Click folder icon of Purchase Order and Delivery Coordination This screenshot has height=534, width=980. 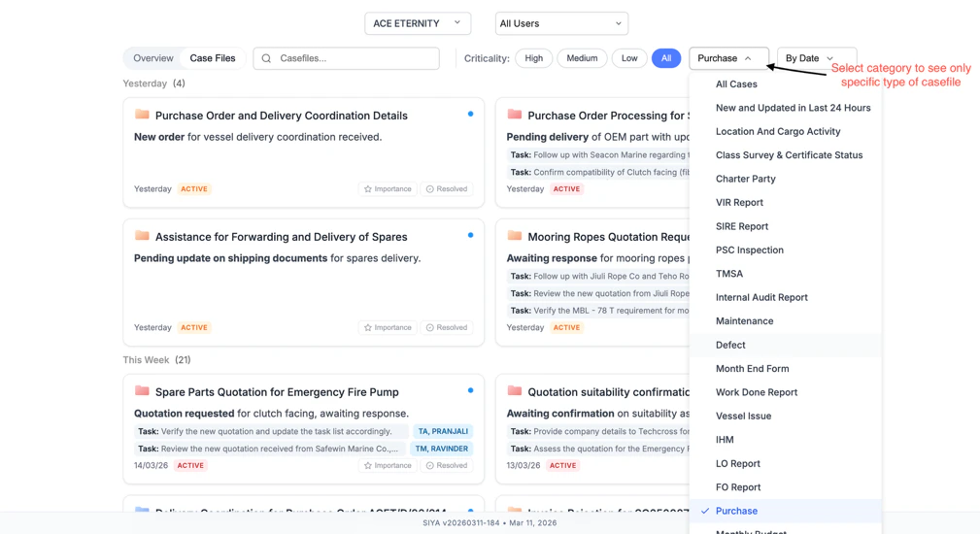tap(142, 115)
